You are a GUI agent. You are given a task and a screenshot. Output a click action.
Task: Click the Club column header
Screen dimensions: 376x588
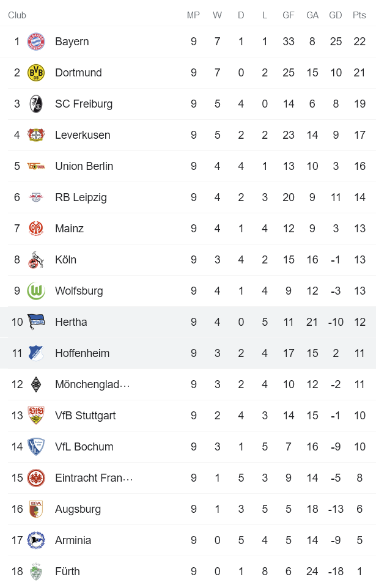pyautogui.click(x=17, y=15)
